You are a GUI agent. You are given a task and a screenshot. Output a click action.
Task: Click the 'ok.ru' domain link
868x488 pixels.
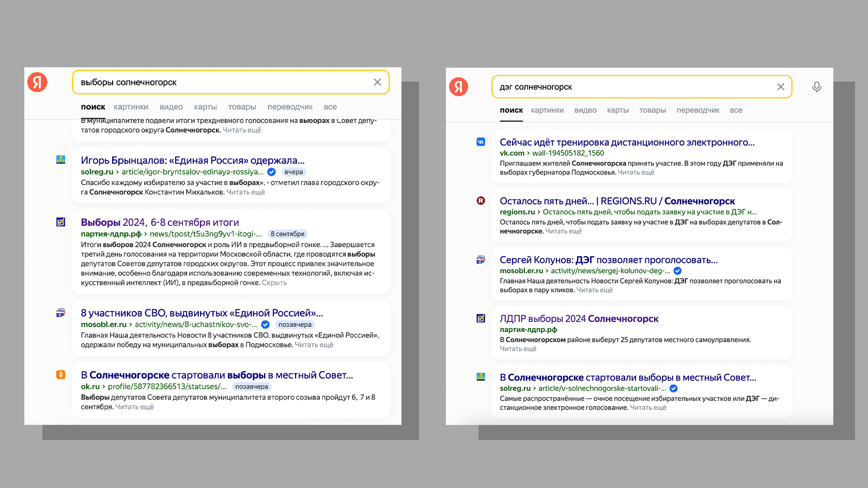click(x=90, y=387)
